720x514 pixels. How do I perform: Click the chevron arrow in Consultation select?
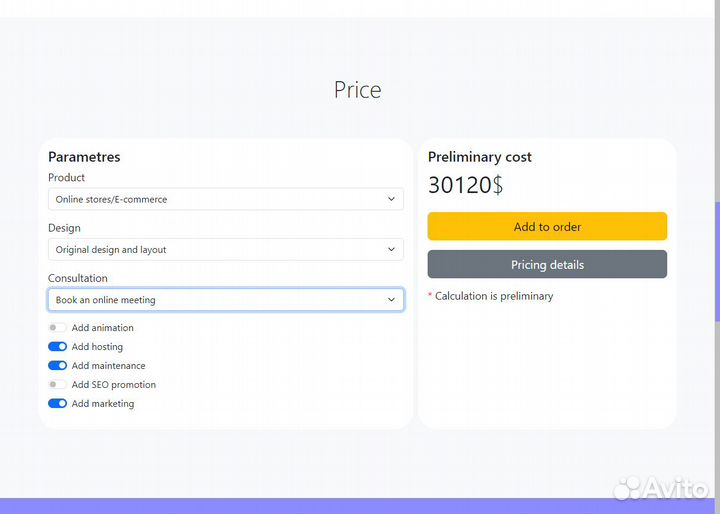click(391, 299)
